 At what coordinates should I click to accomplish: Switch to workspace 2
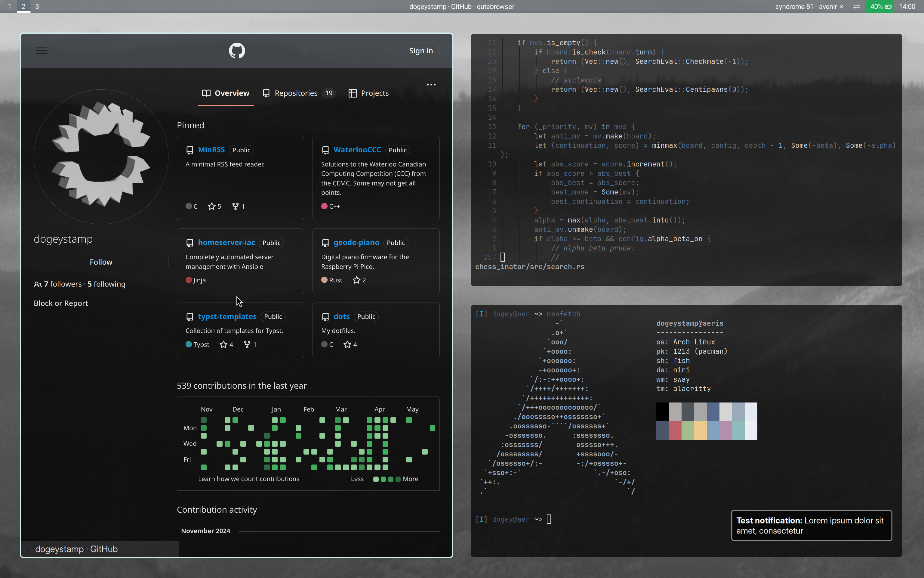pyautogui.click(x=23, y=7)
